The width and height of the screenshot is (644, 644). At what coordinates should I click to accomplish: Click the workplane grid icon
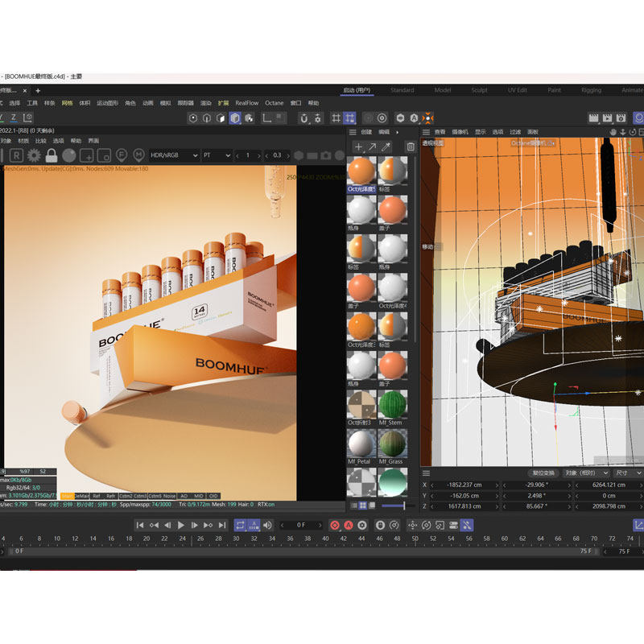point(336,118)
